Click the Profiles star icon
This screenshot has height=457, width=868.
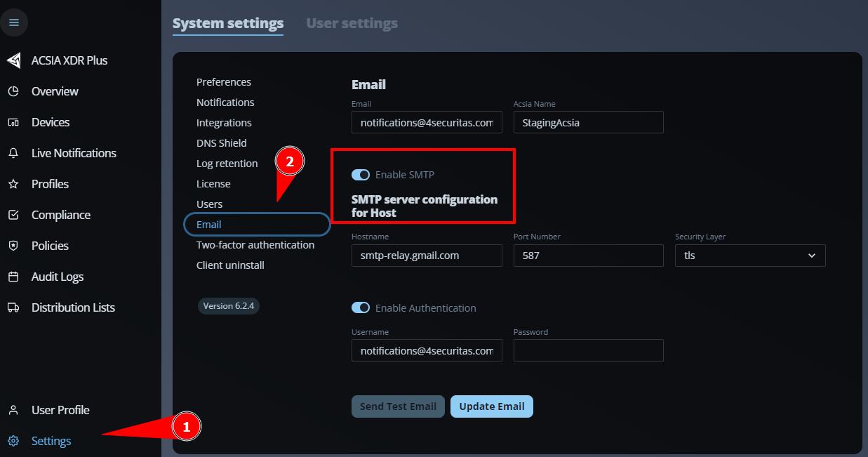coord(13,184)
